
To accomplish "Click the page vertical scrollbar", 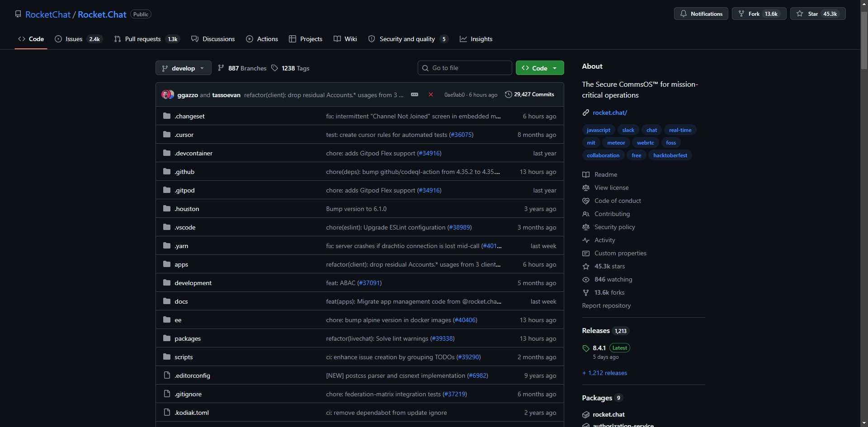I will pyautogui.click(x=864, y=41).
